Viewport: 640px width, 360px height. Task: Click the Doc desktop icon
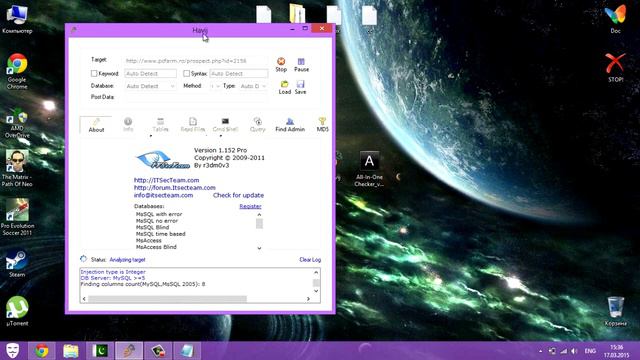tap(616, 19)
